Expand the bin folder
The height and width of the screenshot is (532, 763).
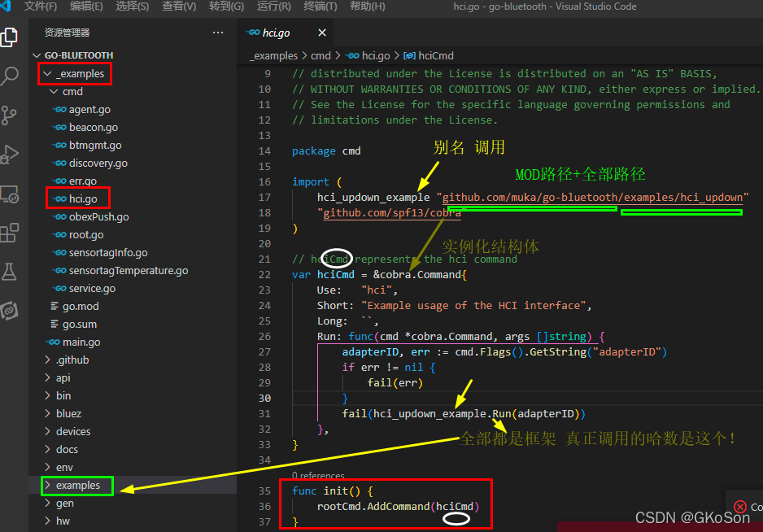(x=48, y=395)
